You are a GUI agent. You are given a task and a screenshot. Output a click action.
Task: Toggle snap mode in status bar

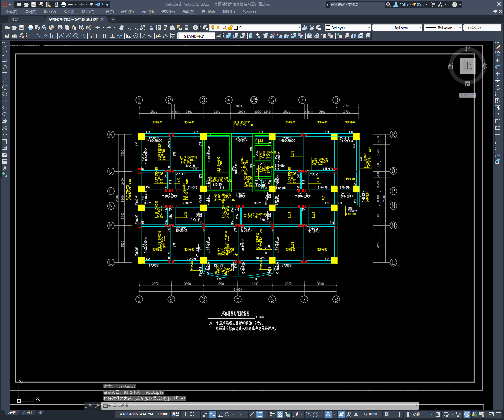(192, 414)
